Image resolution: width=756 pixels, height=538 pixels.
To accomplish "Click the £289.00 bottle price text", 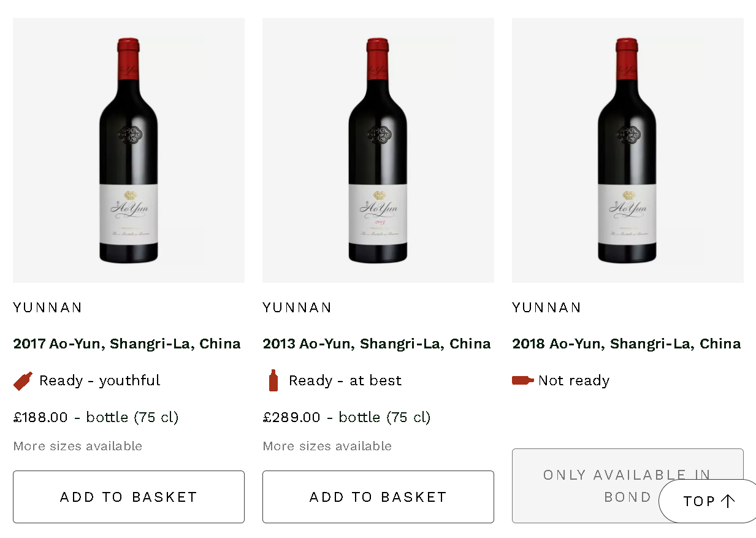I will click(346, 418).
